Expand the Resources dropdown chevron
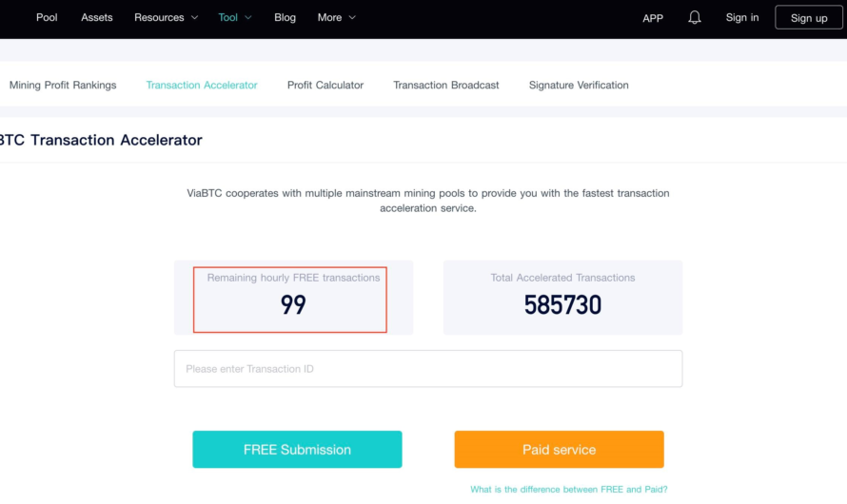Screen dimensions: 847x504 [x=194, y=18]
